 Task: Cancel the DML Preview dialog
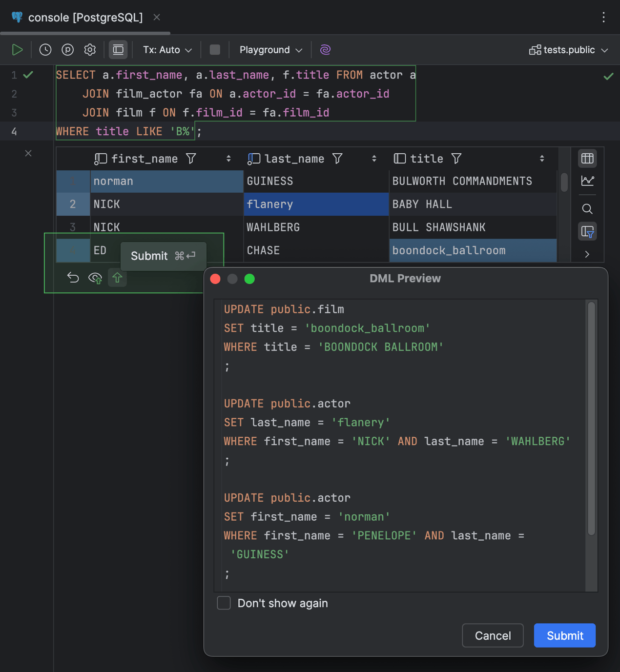pyautogui.click(x=492, y=635)
